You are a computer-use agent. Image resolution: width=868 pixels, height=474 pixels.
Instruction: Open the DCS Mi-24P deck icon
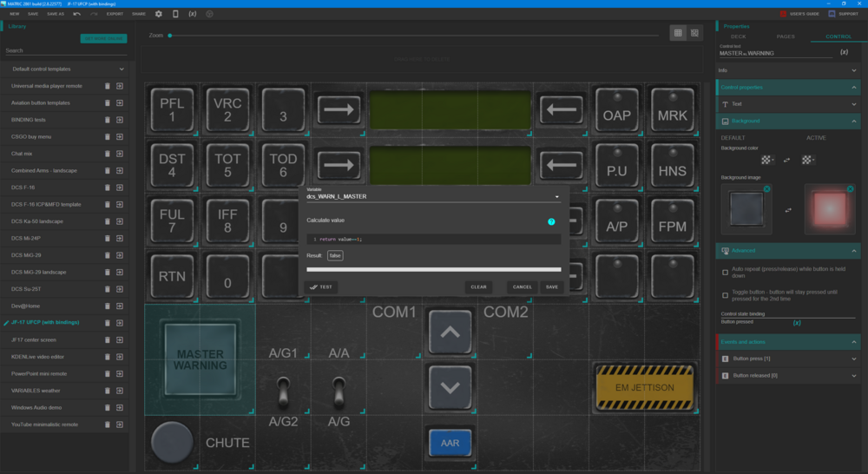click(120, 238)
